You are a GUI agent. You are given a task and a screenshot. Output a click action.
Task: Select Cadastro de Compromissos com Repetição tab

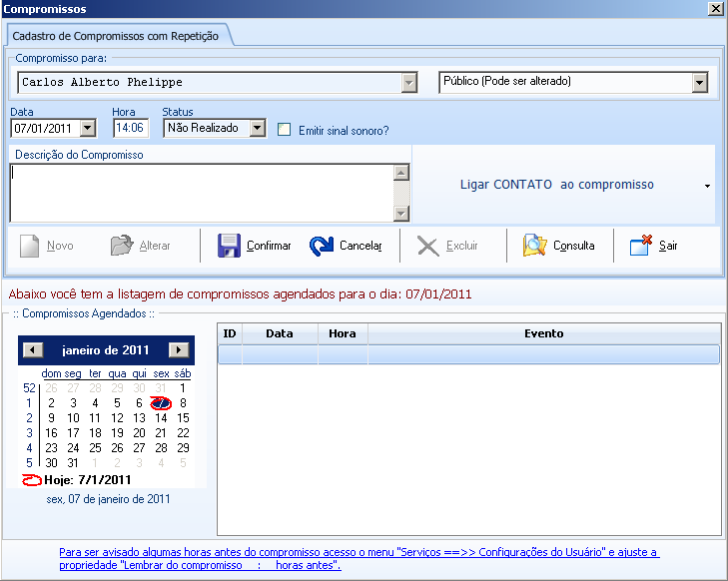coord(116,36)
